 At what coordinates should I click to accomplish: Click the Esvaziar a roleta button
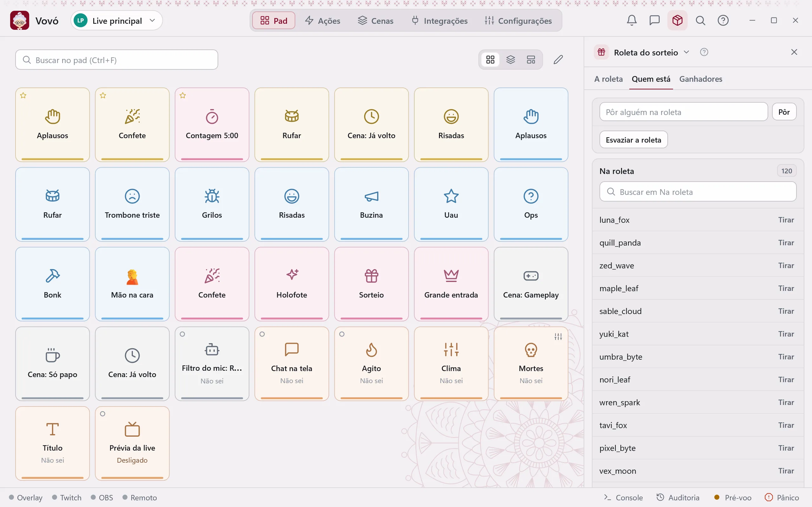(x=633, y=139)
